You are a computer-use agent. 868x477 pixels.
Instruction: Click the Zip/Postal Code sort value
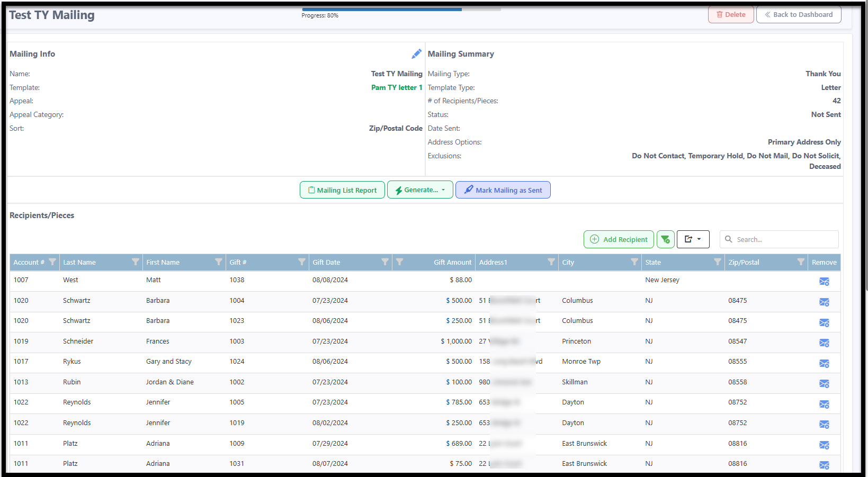(x=396, y=128)
